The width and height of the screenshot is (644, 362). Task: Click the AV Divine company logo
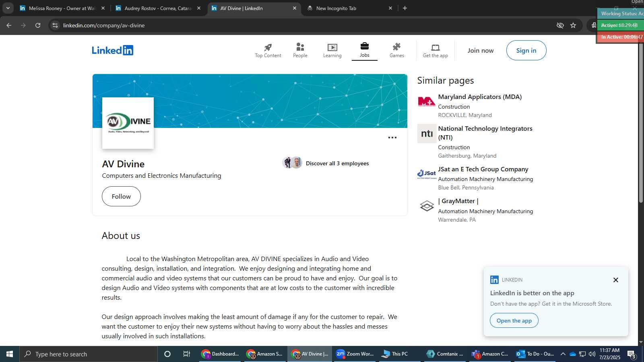click(x=128, y=123)
